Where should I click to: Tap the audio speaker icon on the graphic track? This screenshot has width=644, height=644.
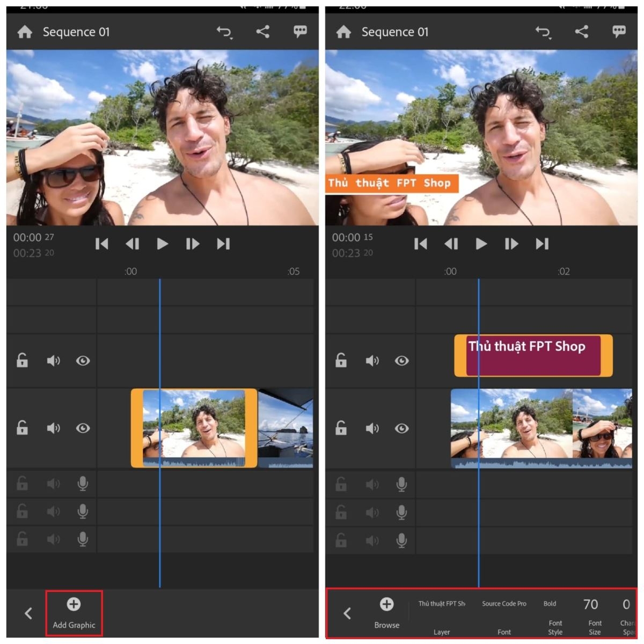(x=372, y=361)
